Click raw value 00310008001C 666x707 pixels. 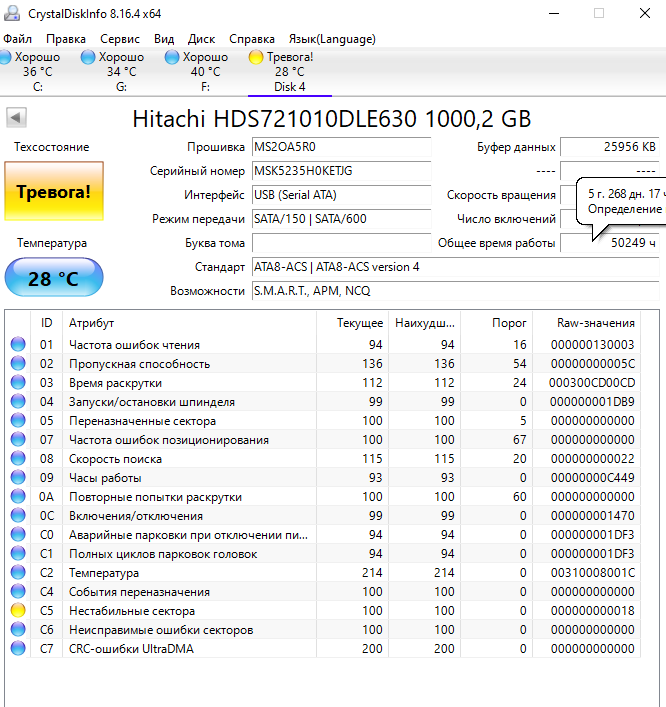pyautogui.click(x=593, y=573)
